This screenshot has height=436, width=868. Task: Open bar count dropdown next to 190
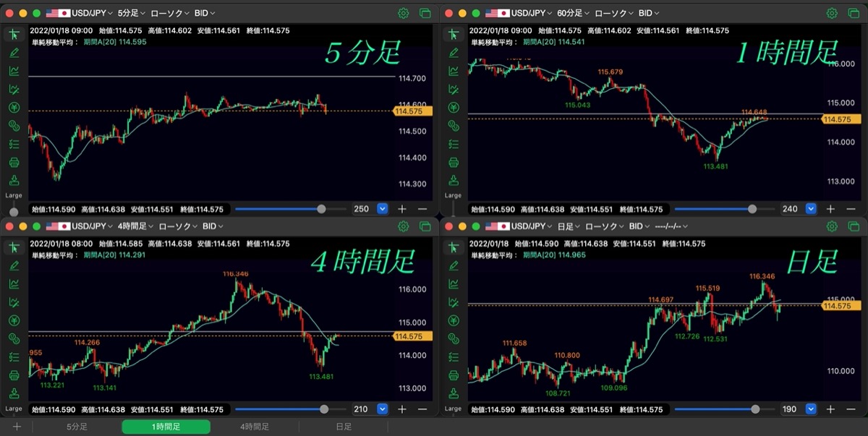pyautogui.click(x=811, y=409)
